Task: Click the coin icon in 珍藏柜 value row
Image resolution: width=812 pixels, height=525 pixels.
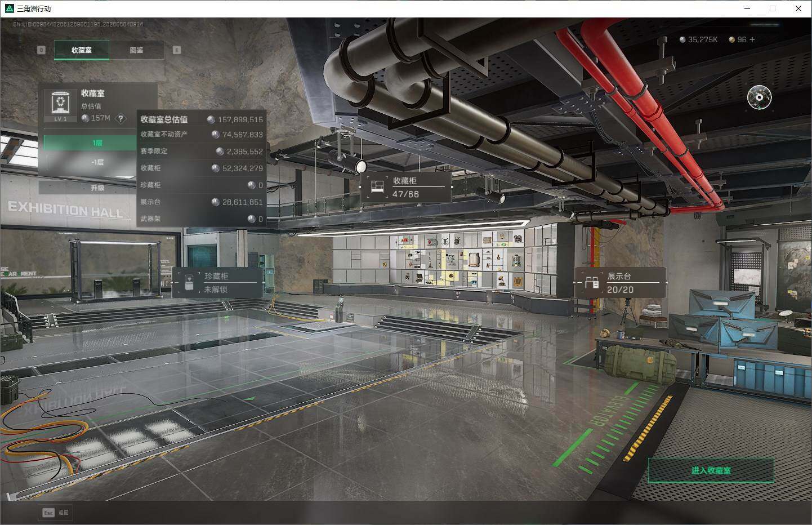Action: (x=251, y=185)
